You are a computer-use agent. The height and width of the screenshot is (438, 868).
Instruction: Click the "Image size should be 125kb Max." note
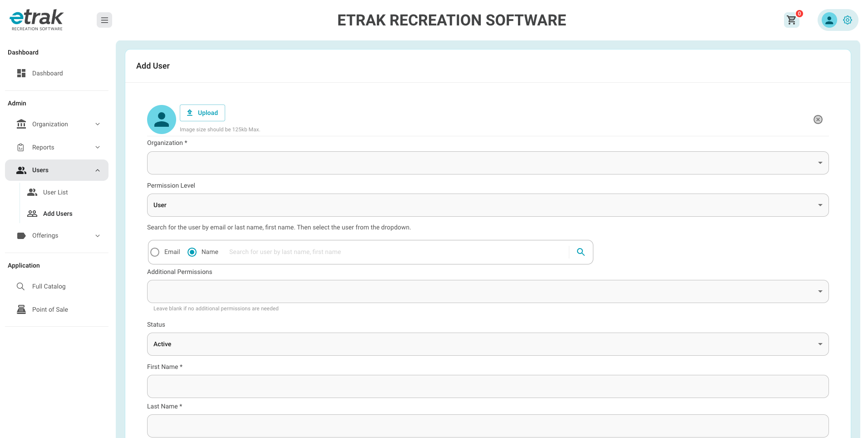pyautogui.click(x=220, y=129)
